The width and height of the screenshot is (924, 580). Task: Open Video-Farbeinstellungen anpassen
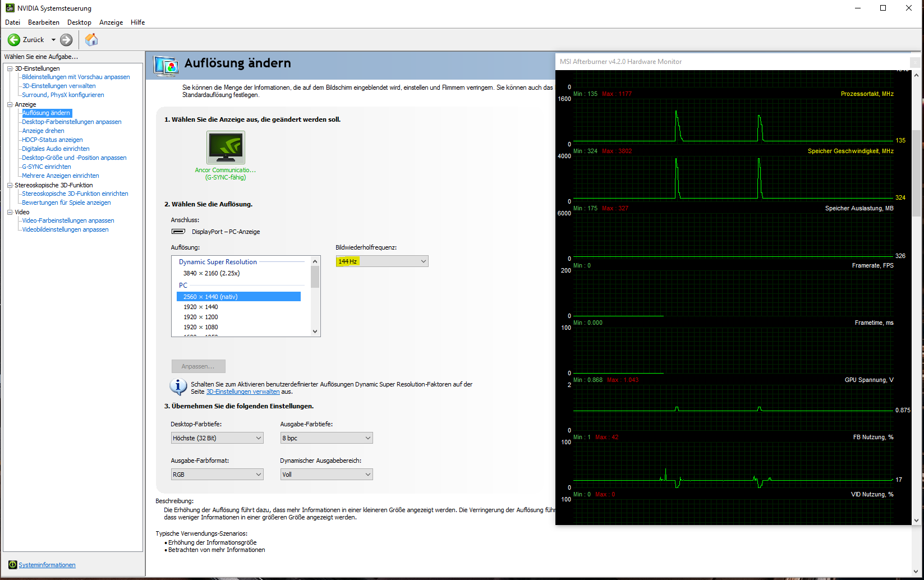click(68, 220)
